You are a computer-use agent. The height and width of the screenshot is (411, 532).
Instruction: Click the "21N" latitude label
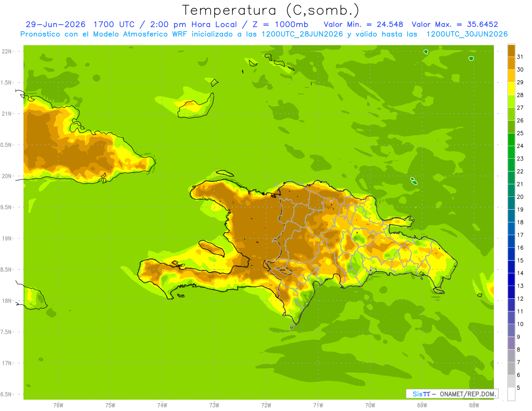click(7, 114)
